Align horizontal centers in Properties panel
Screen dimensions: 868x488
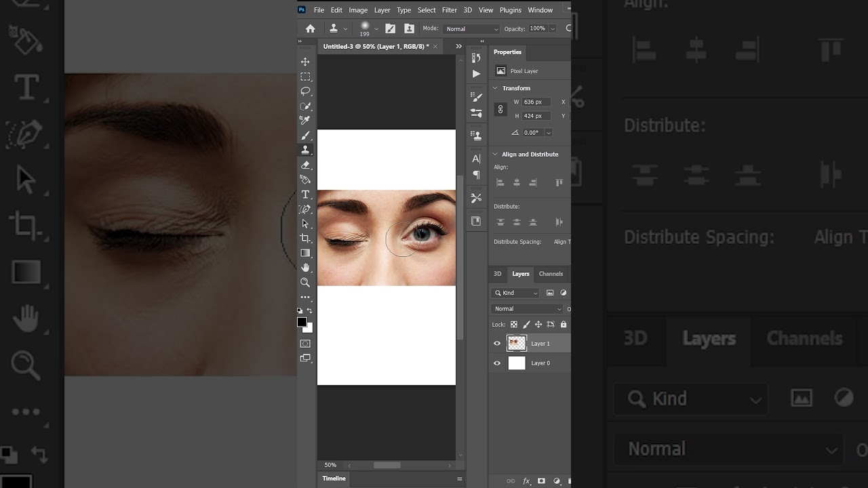pyautogui.click(x=517, y=182)
